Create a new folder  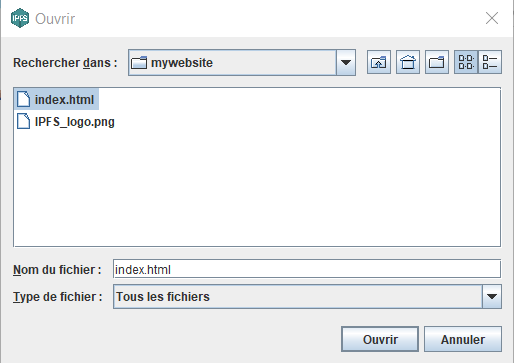[437, 62]
